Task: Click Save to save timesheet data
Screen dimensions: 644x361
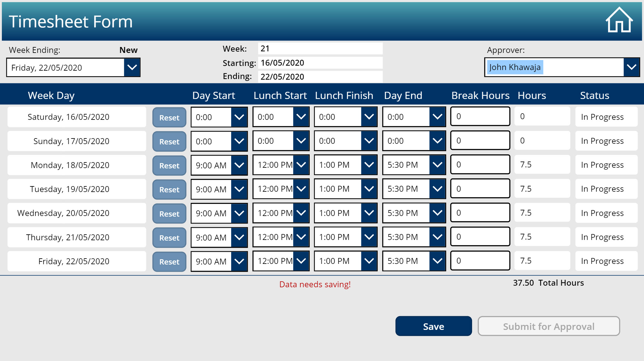Action: click(x=433, y=326)
